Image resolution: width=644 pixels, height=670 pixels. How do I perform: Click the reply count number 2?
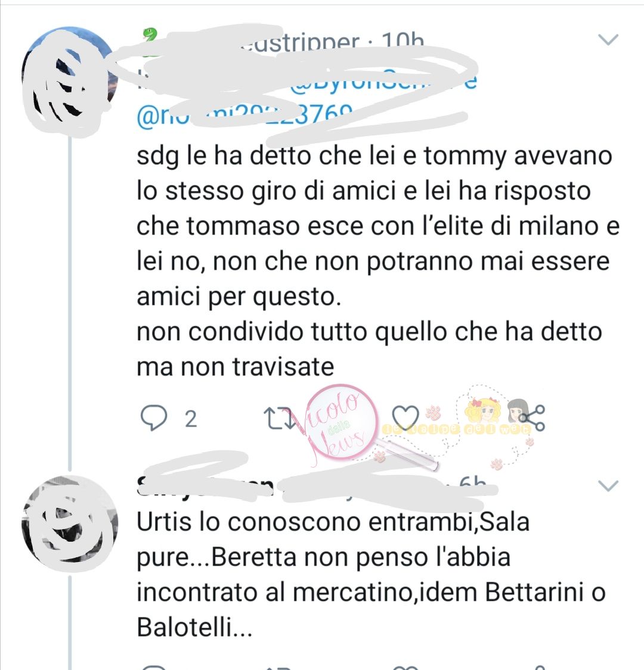[190, 419]
